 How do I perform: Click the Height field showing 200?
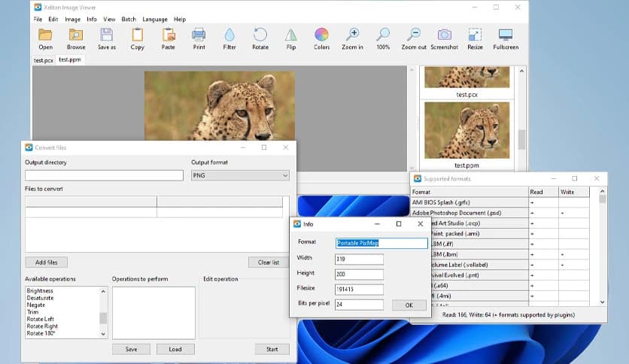point(359,275)
